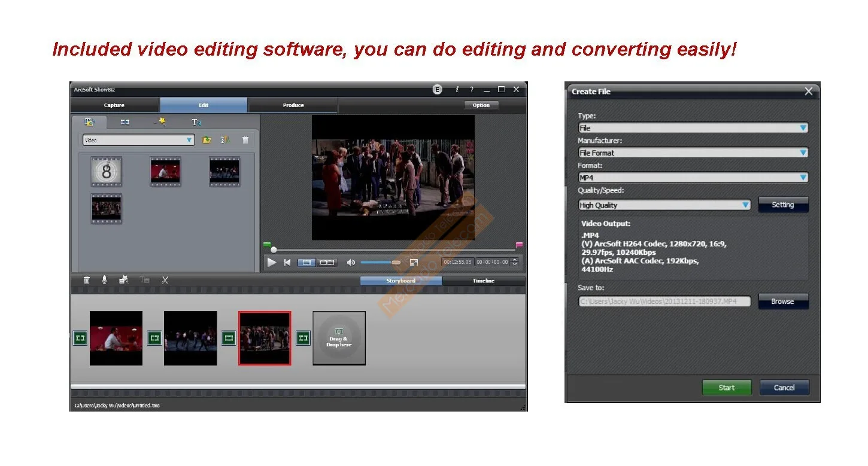Image resolution: width=868 pixels, height=466 pixels.
Task: Delete storyboard clip with trash icon
Action: (x=87, y=280)
